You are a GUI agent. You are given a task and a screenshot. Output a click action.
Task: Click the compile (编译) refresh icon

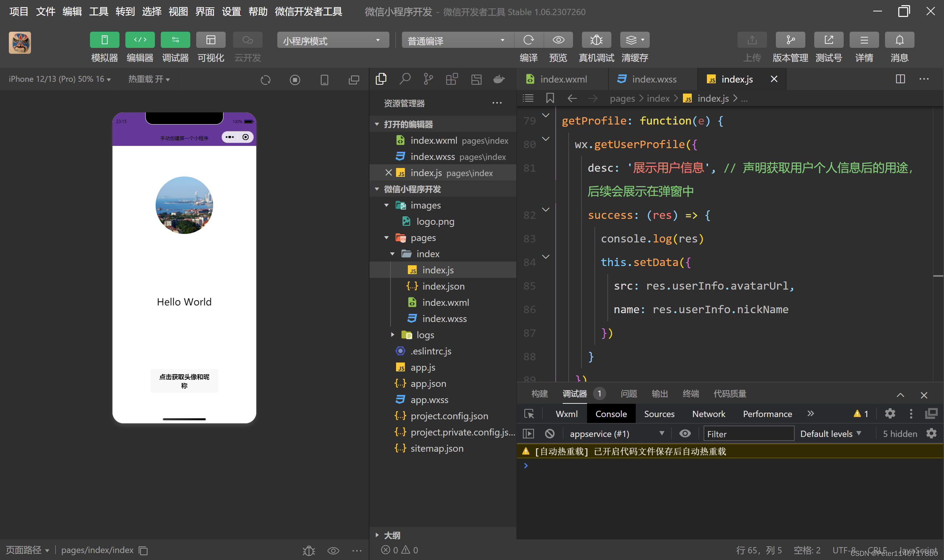[529, 40]
